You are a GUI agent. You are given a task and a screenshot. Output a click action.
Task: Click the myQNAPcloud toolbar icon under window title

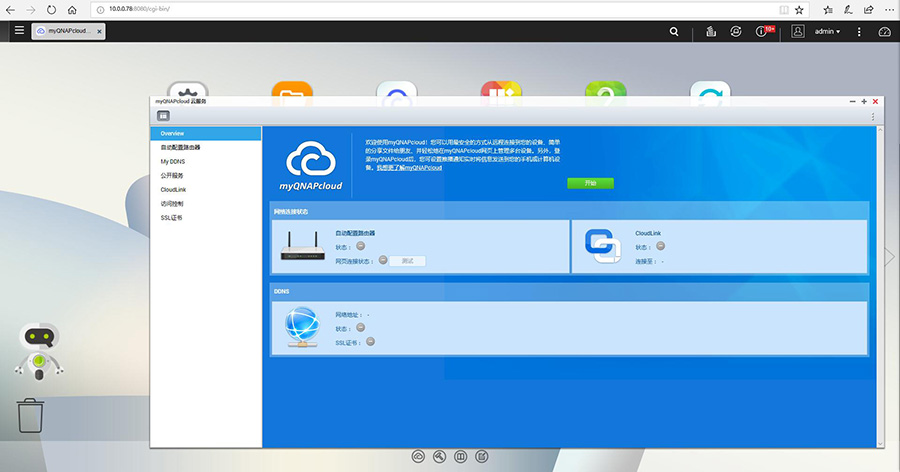click(163, 116)
